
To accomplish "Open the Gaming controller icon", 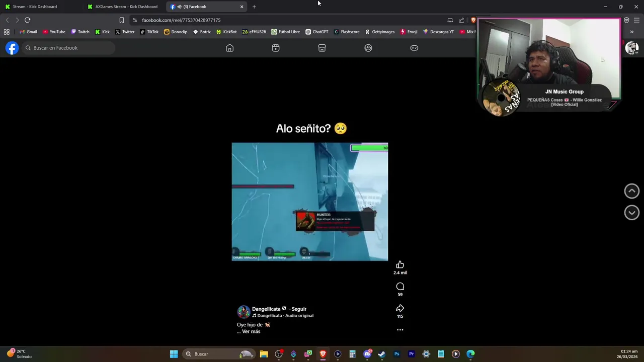I will (x=414, y=48).
